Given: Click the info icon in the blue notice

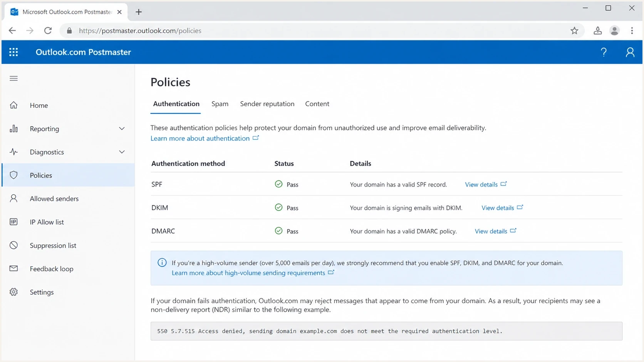Looking at the screenshot, I should point(162,263).
